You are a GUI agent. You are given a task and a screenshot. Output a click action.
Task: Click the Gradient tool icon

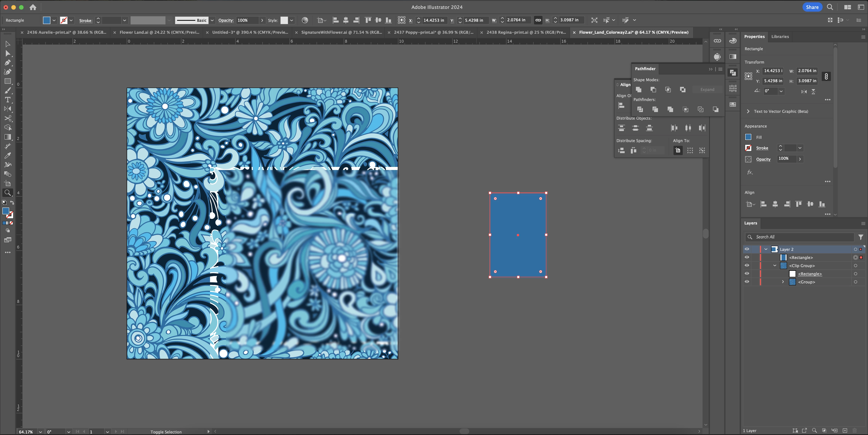click(7, 137)
